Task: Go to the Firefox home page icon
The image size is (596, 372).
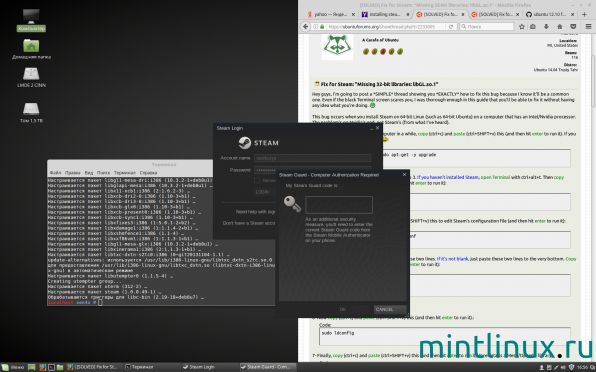Action: point(560,27)
